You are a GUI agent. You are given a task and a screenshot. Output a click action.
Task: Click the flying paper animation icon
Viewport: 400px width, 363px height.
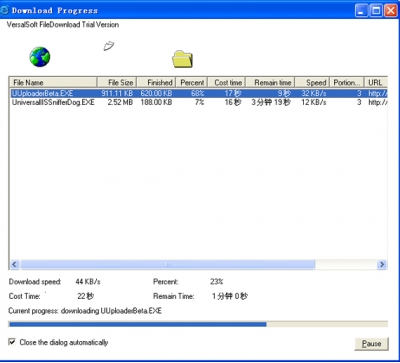click(x=109, y=46)
